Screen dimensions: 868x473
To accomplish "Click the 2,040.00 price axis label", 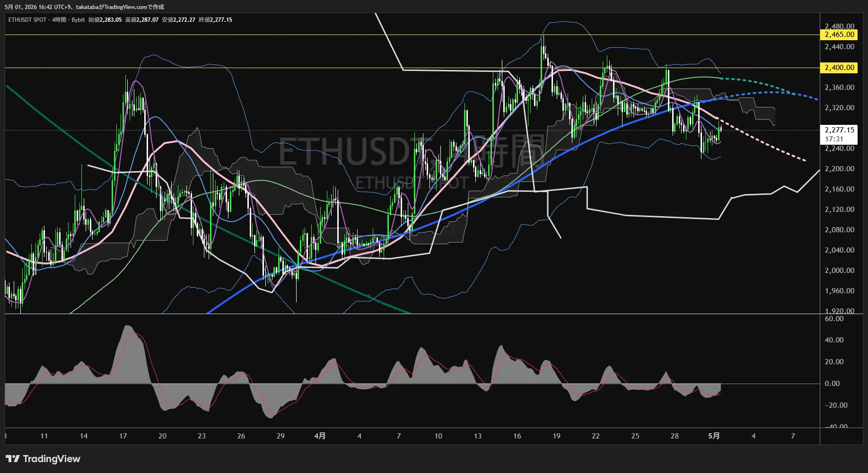I will (x=839, y=250).
